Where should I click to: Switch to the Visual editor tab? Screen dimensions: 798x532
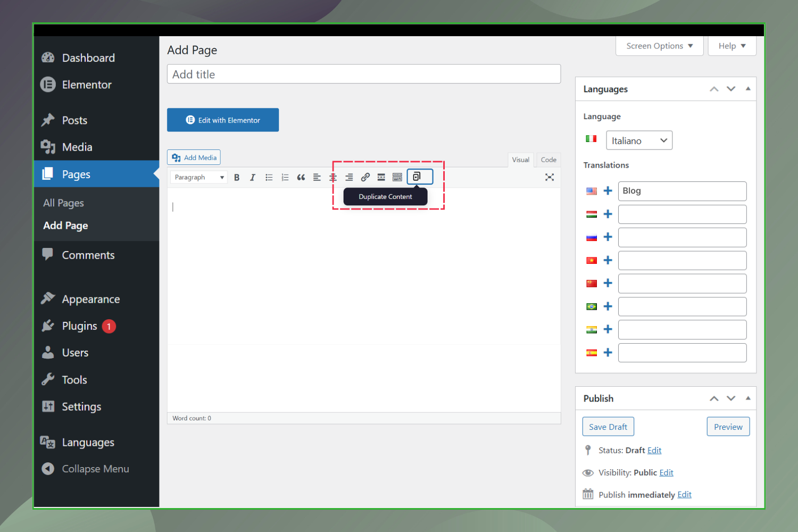[521, 160]
